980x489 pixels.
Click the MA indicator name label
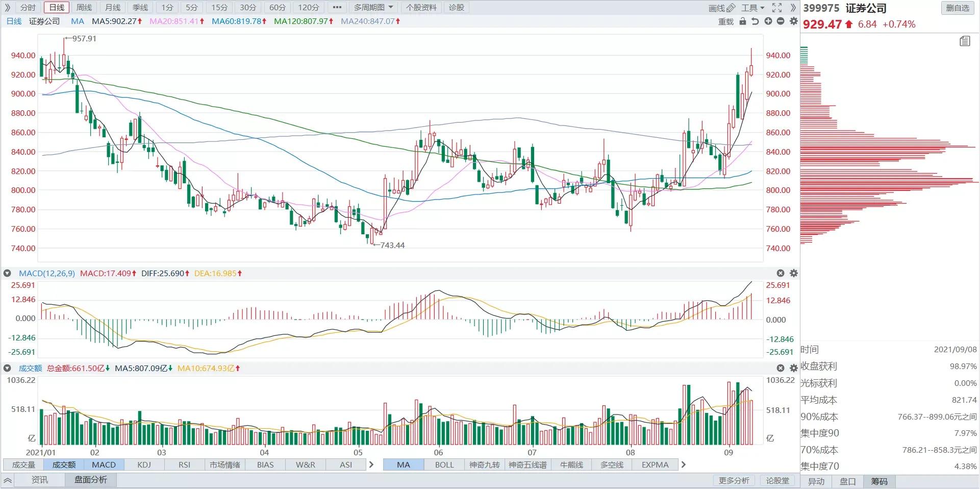point(78,21)
